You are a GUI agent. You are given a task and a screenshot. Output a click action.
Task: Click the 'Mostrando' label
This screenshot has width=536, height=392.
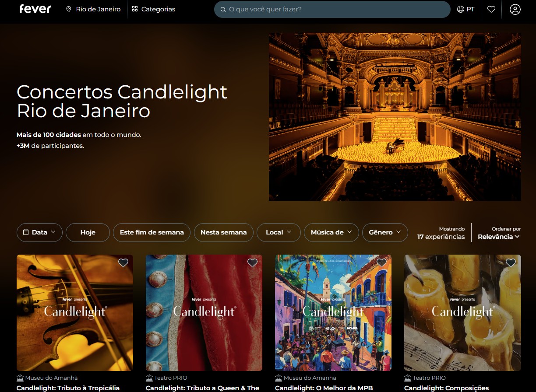[x=452, y=229]
